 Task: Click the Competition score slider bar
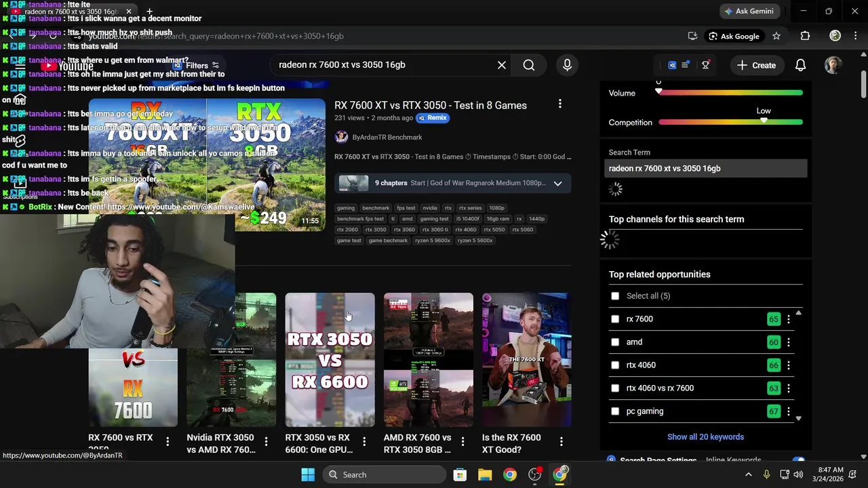pyautogui.click(x=730, y=122)
